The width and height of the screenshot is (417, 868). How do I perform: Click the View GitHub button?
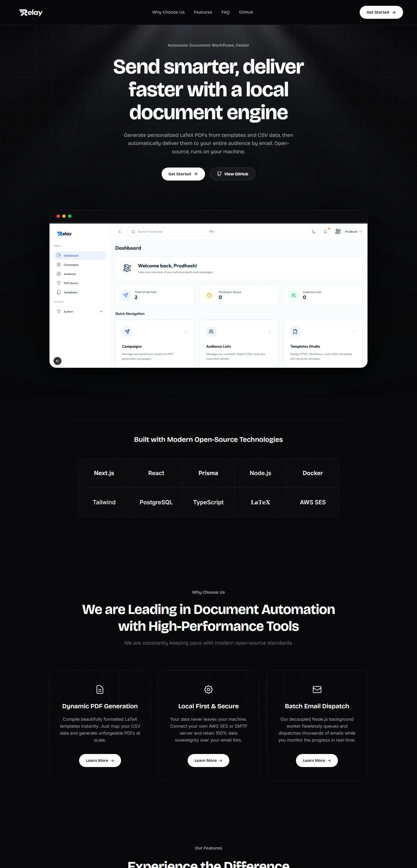233,174
